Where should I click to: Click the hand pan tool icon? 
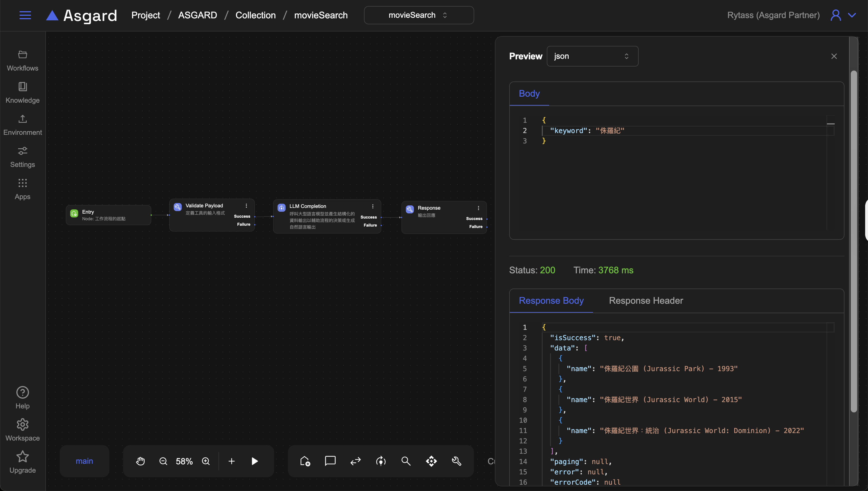point(140,461)
